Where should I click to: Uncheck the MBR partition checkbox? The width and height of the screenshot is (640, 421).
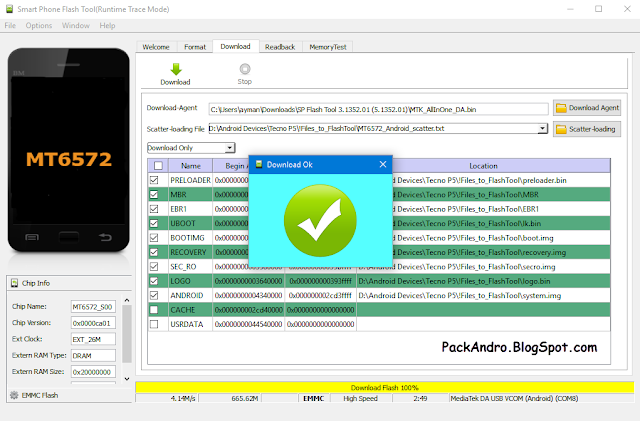click(154, 194)
